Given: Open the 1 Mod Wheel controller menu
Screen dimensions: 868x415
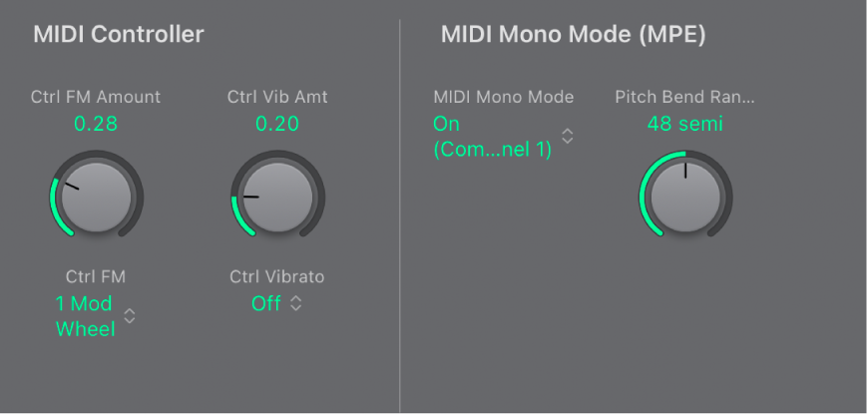Looking at the screenshot, I should coord(85,316).
